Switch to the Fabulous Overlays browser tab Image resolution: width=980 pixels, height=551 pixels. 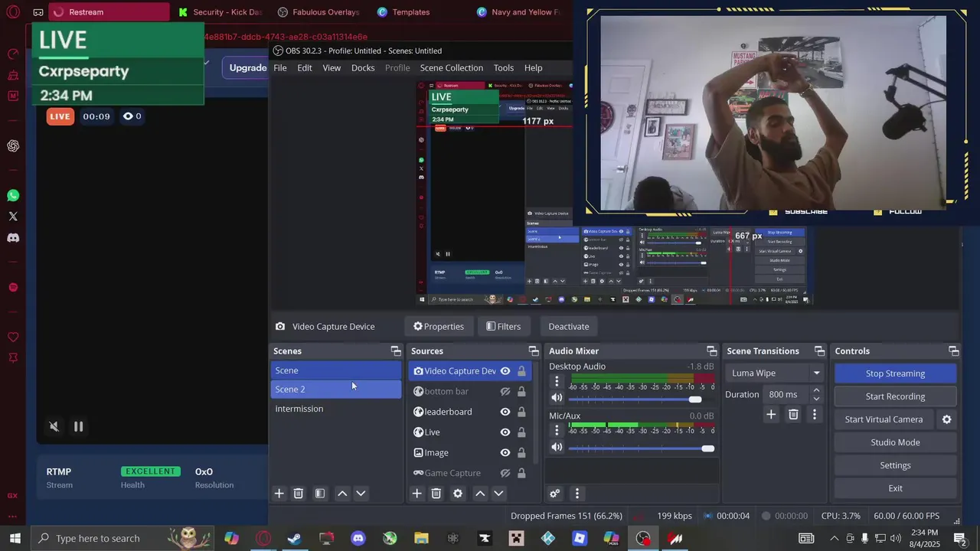tap(318, 12)
